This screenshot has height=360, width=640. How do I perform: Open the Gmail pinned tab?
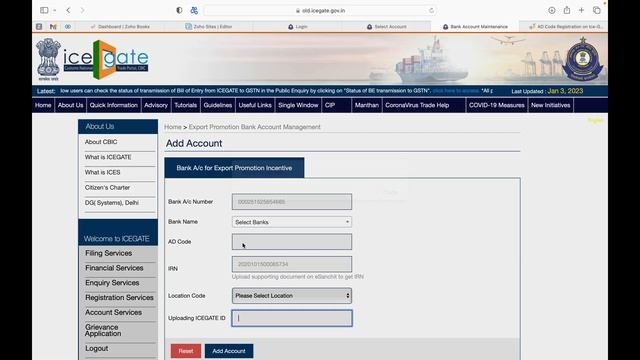pos(53,27)
